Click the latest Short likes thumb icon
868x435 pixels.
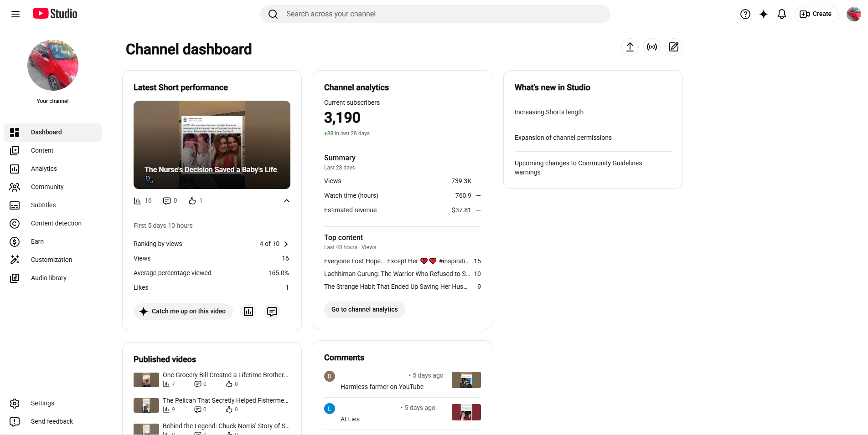pos(192,201)
